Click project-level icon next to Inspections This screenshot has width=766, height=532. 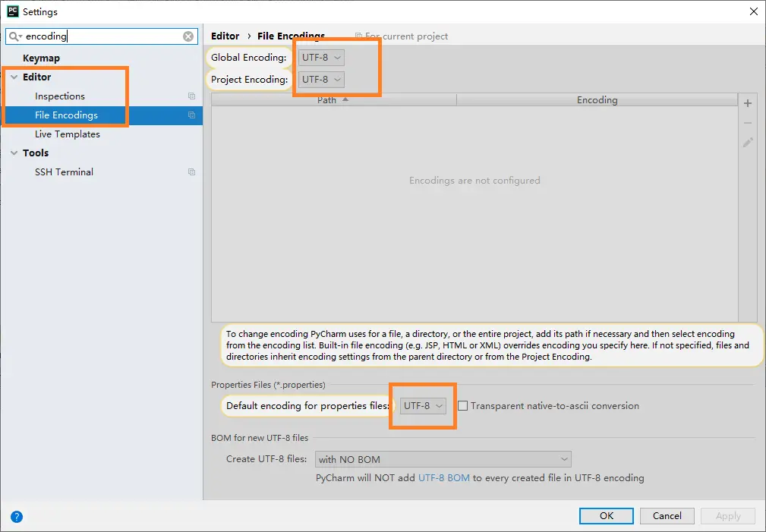point(191,96)
